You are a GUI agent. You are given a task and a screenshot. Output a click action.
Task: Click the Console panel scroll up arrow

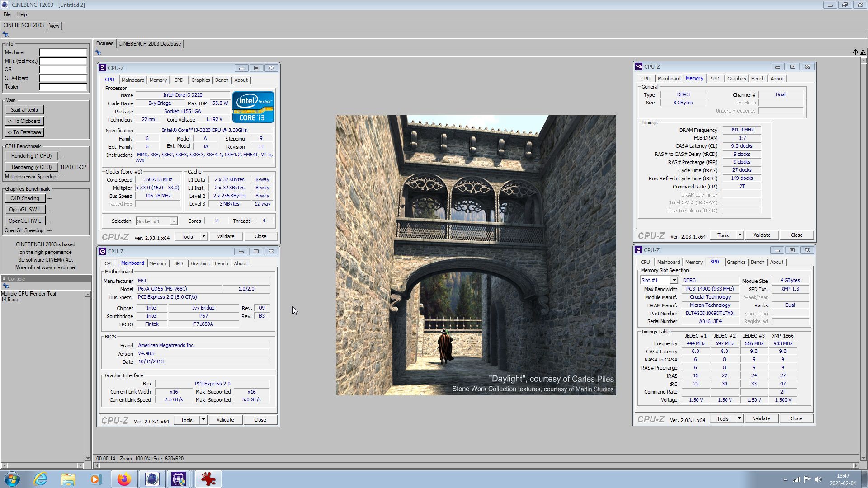(88, 294)
